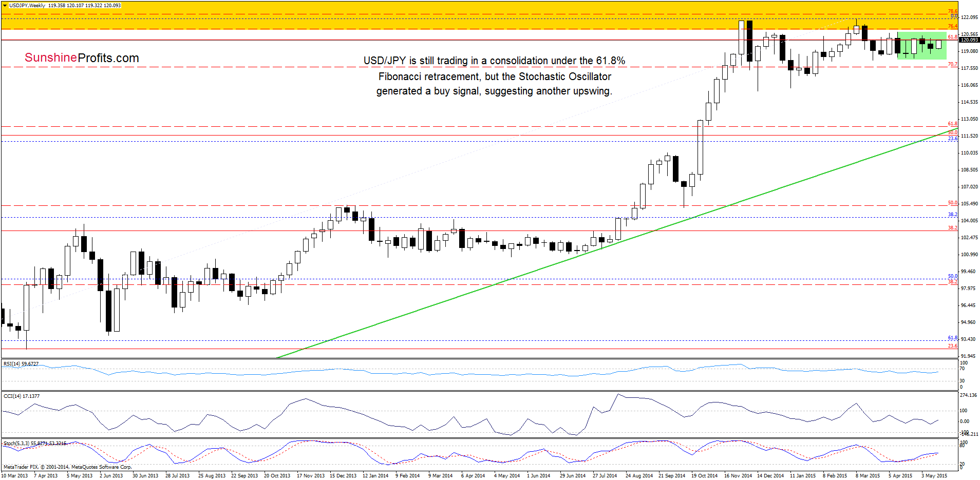Image resolution: width=980 pixels, height=480 pixels.
Task: Click the 100.990 price axis label
Action: point(969,255)
